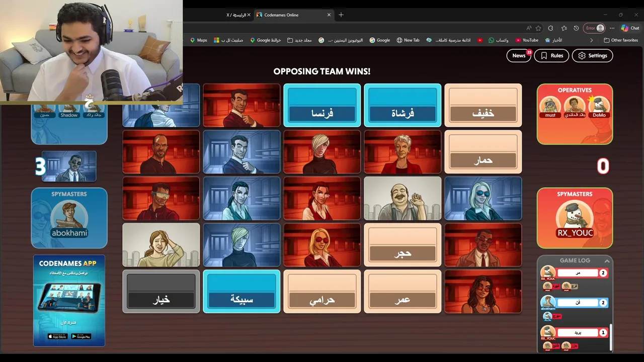The image size is (644, 362).
Task: Open the labeled YouTube bookmark
Action: 527,40
